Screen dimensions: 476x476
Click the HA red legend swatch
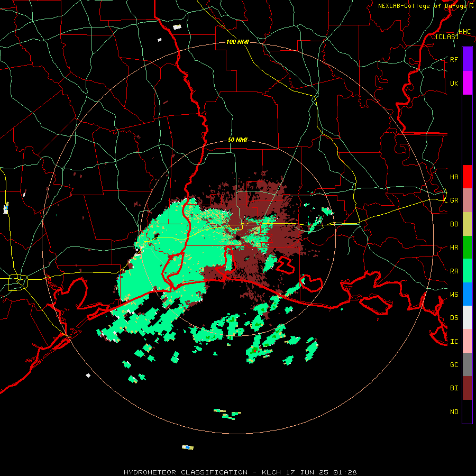point(467,177)
